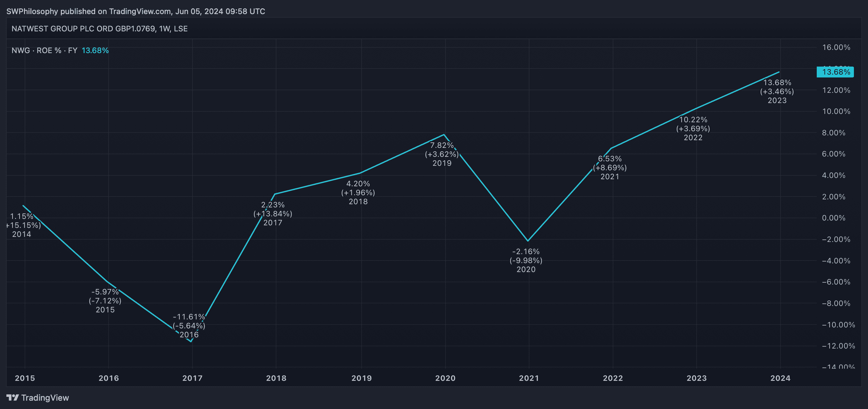
Task: Click 2024 on the bottom time axis
Action: tap(780, 378)
